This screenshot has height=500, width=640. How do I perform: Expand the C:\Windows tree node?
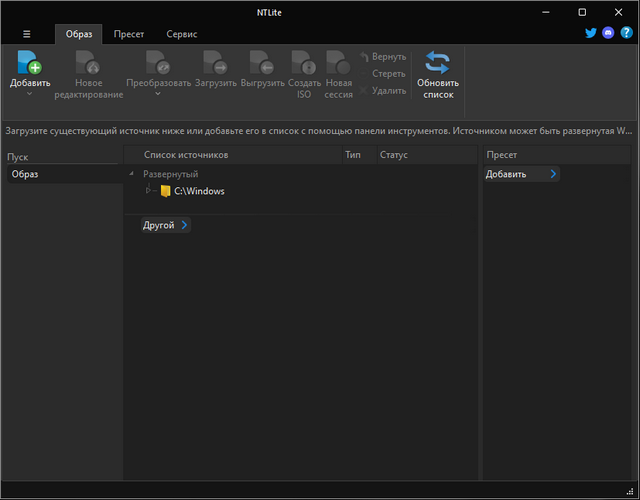(x=149, y=191)
